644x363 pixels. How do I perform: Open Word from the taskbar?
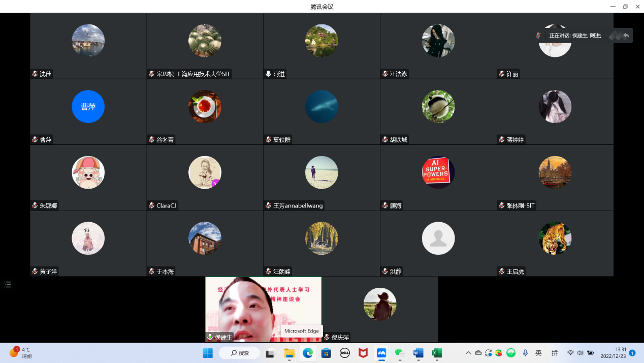pos(418,353)
